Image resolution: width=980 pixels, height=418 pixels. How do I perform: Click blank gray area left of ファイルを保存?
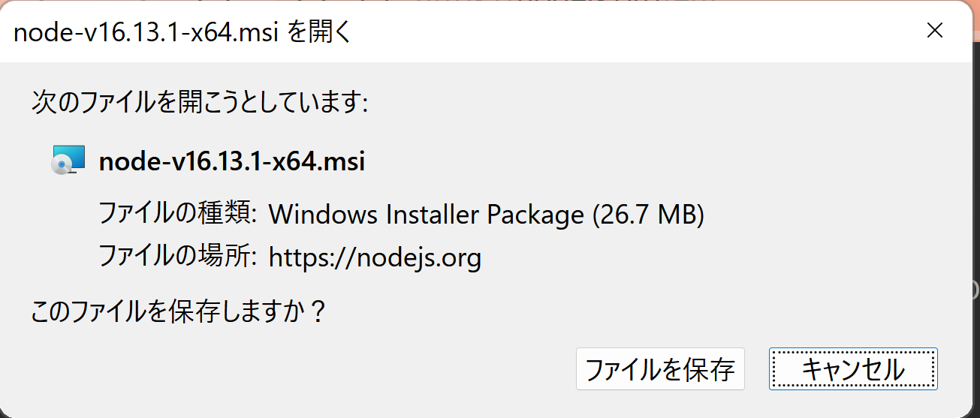300,369
